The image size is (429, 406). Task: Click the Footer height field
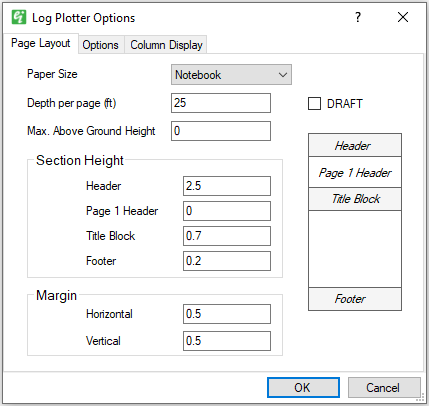click(x=227, y=261)
